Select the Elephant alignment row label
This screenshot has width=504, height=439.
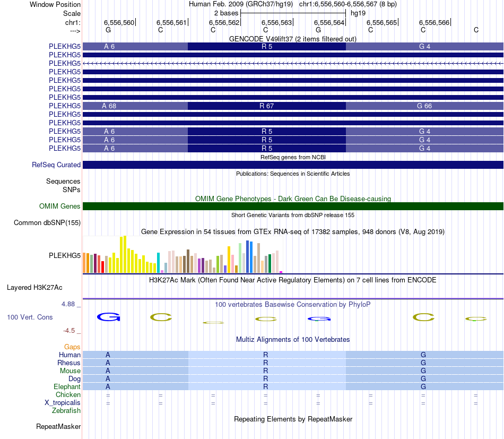pos(67,386)
